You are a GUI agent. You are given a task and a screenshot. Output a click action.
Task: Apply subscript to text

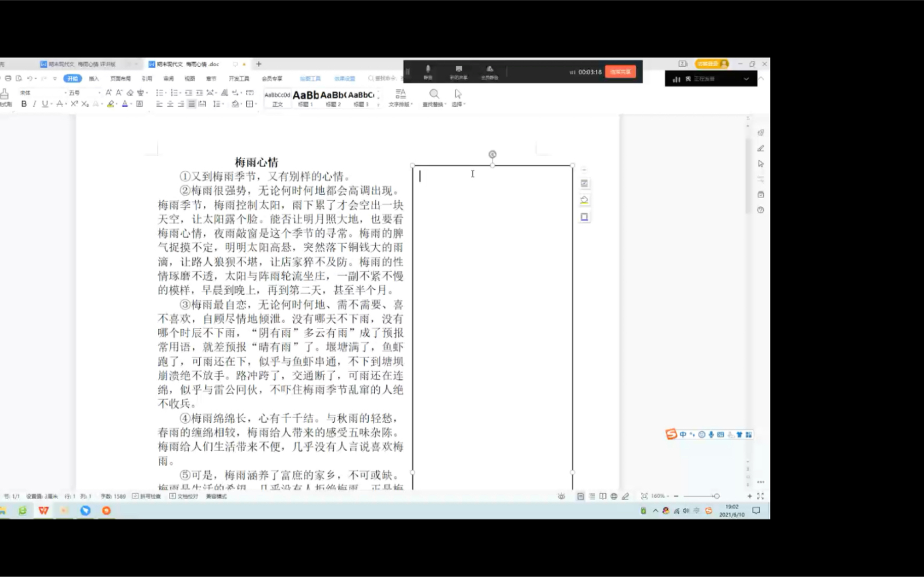tap(85, 104)
